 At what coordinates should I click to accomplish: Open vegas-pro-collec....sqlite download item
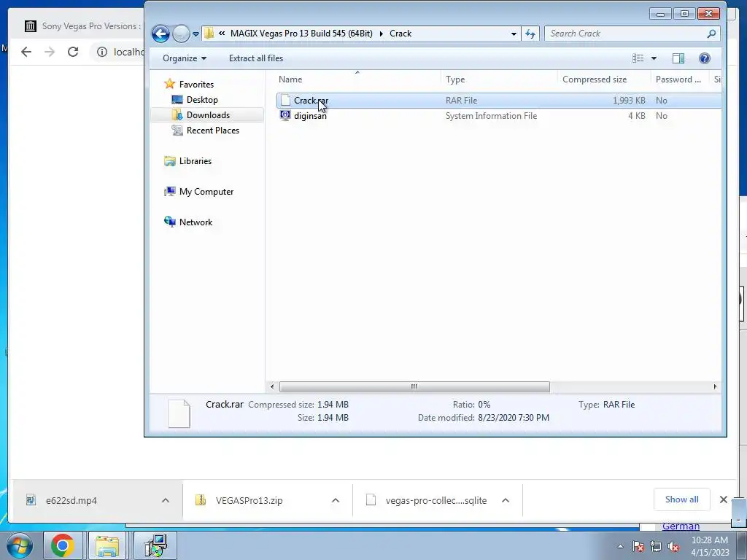(436, 500)
